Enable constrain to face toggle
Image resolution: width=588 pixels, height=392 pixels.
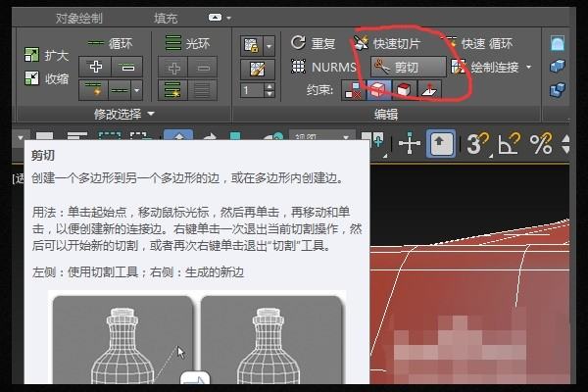click(405, 90)
